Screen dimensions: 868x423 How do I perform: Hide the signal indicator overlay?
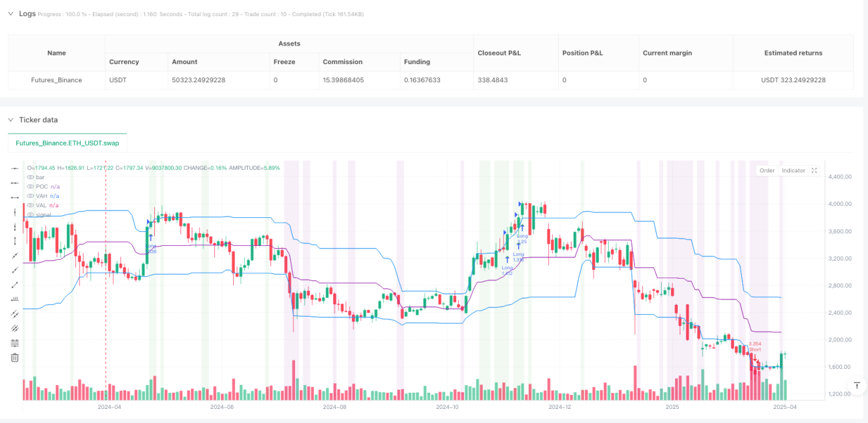point(30,215)
